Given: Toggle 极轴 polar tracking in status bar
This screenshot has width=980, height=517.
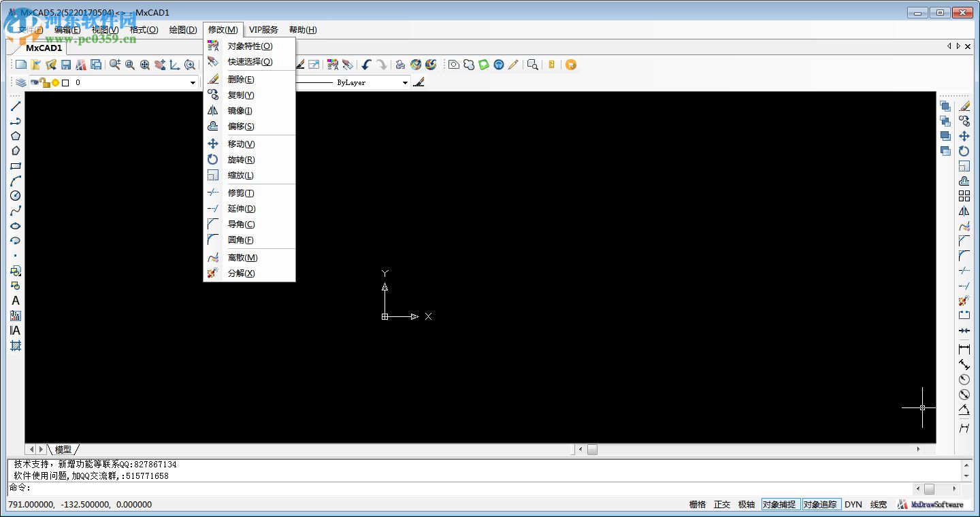Looking at the screenshot, I should 747,505.
